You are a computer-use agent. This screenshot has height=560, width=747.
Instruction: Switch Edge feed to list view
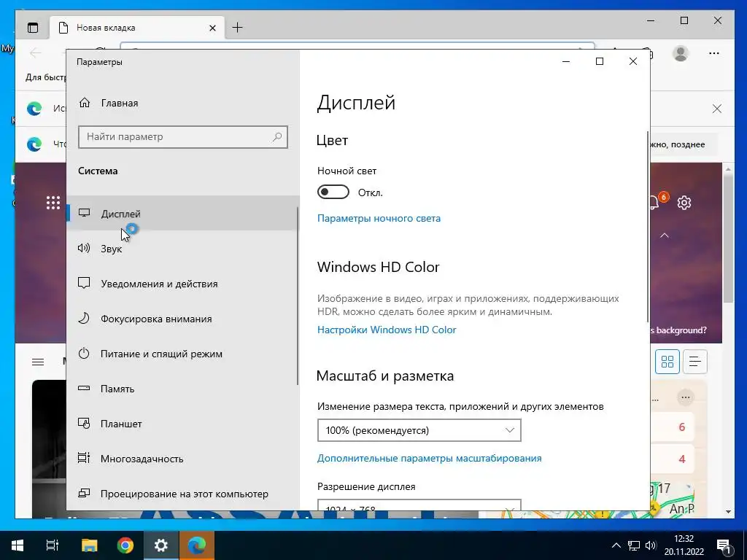point(694,362)
